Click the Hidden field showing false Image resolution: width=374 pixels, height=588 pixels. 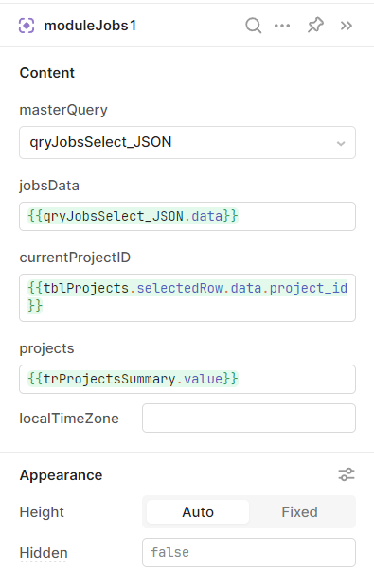click(x=249, y=552)
